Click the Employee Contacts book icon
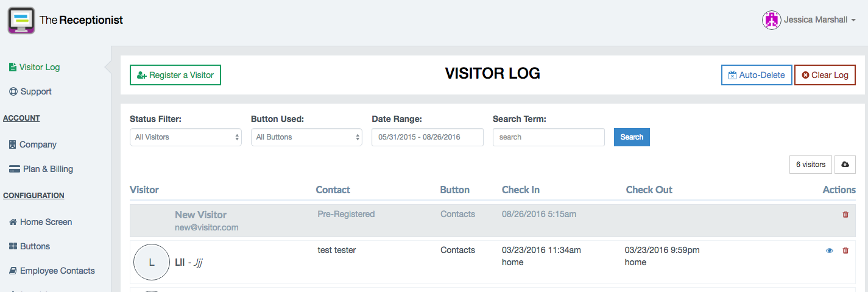The width and height of the screenshot is (868, 292). 13,271
